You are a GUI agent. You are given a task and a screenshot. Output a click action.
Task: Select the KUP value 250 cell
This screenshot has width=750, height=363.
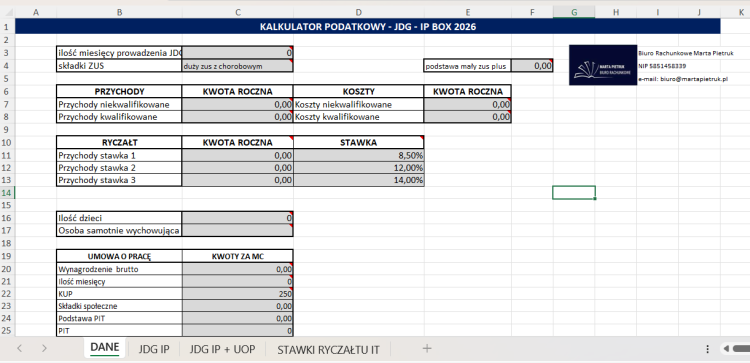tap(238, 294)
